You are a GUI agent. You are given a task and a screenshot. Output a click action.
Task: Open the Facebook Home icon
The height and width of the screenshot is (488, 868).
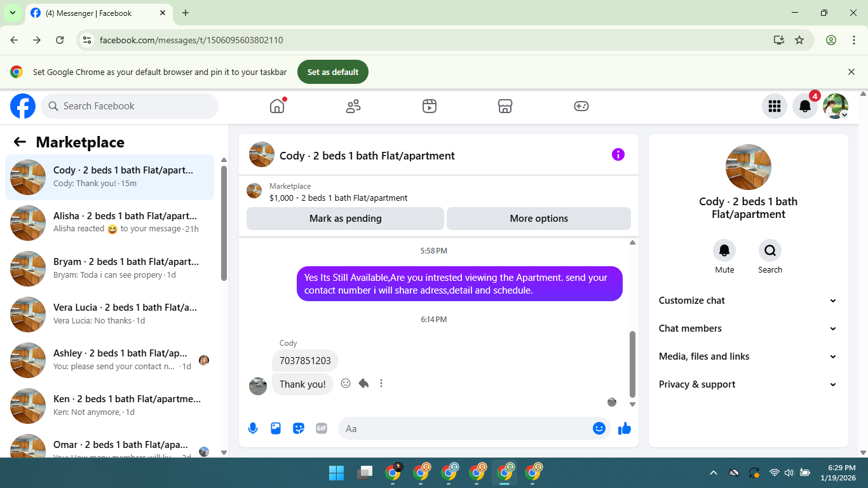(x=277, y=106)
